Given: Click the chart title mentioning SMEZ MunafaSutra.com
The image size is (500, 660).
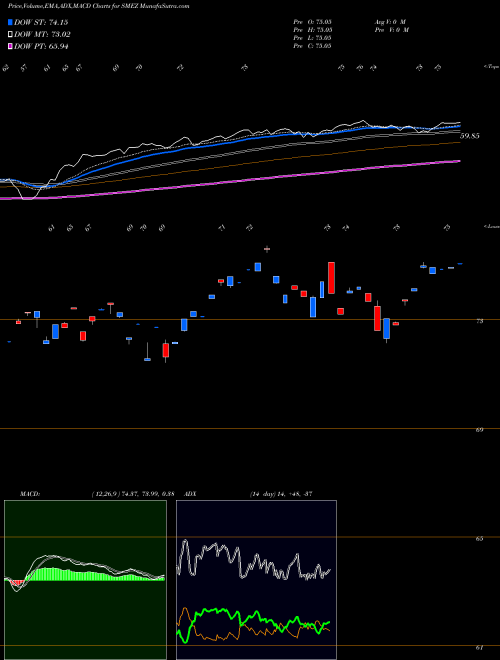Looking at the screenshot, I should [98, 6].
